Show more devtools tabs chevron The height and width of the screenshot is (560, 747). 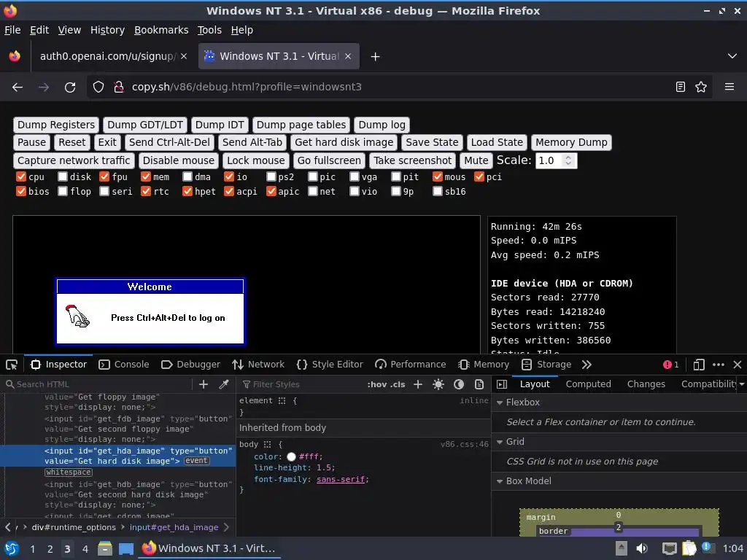click(x=587, y=365)
